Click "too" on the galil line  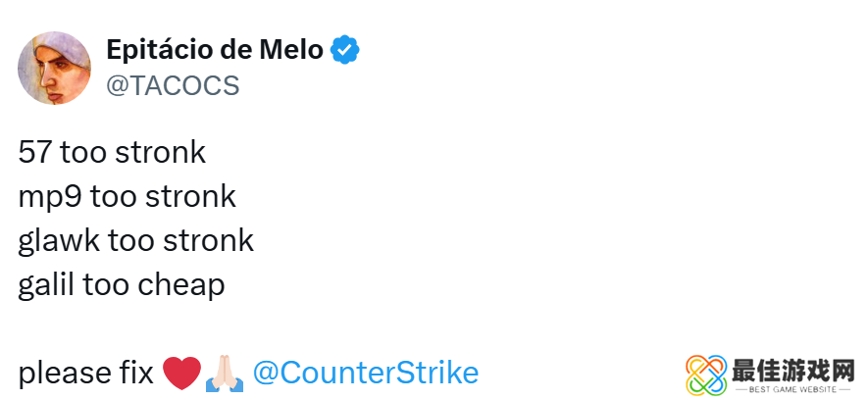(106, 285)
